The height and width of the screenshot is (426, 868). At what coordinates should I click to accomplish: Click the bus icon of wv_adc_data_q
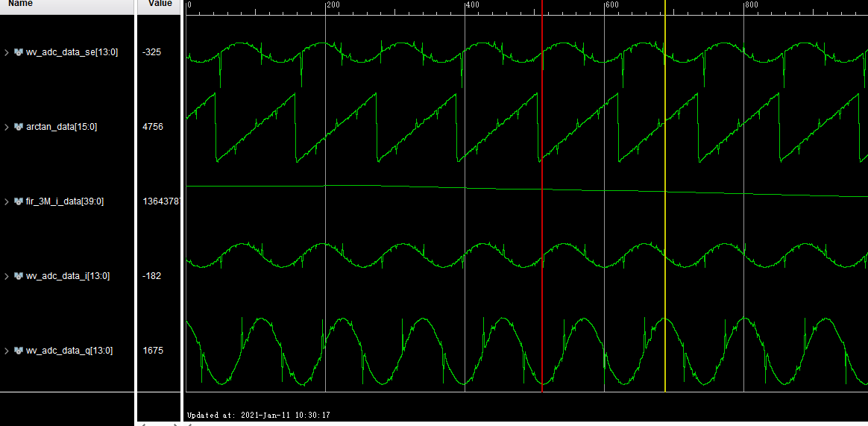[x=18, y=351]
